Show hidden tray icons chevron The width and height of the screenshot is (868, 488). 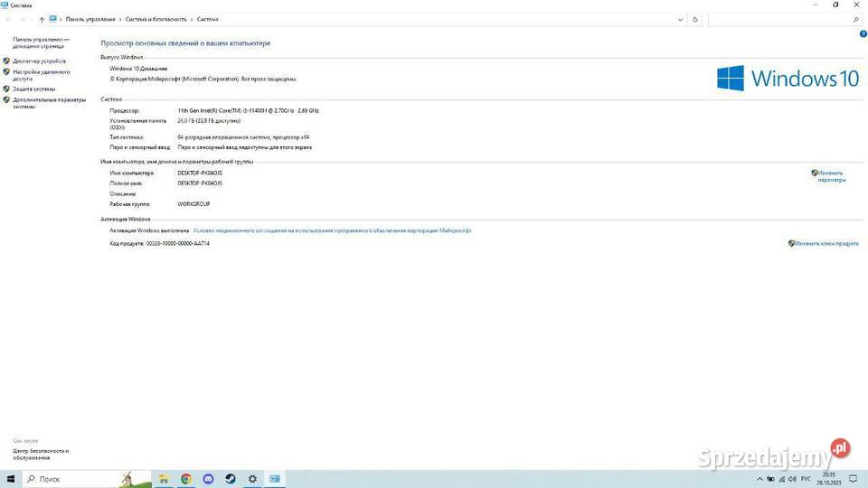point(759,479)
